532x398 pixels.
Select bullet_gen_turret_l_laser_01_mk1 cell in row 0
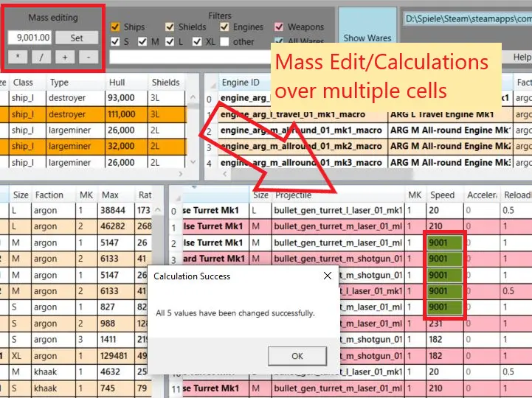(x=338, y=211)
